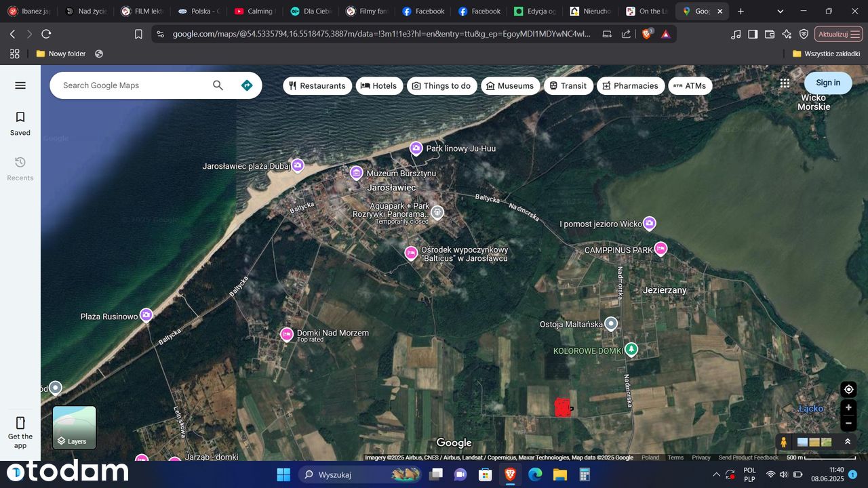Click the Muzeum Bursztynu marker
Image resolution: width=868 pixels, height=488 pixels.
click(x=357, y=173)
